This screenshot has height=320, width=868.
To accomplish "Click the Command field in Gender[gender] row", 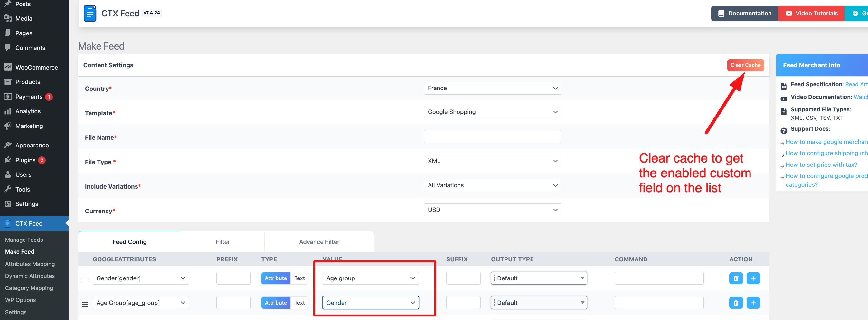I will 659,278.
